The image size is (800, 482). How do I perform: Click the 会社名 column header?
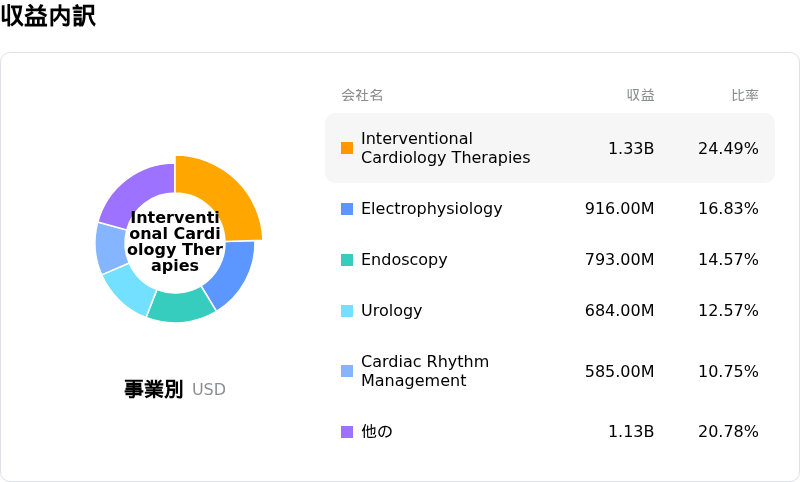(362, 95)
